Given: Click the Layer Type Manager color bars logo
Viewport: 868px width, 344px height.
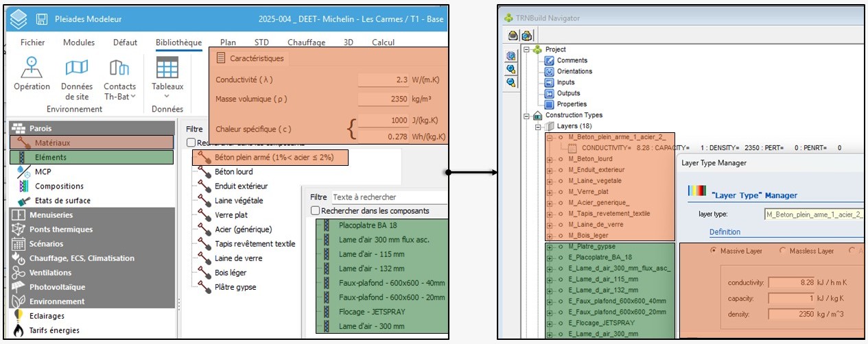Looking at the screenshot, I should 698,191.
